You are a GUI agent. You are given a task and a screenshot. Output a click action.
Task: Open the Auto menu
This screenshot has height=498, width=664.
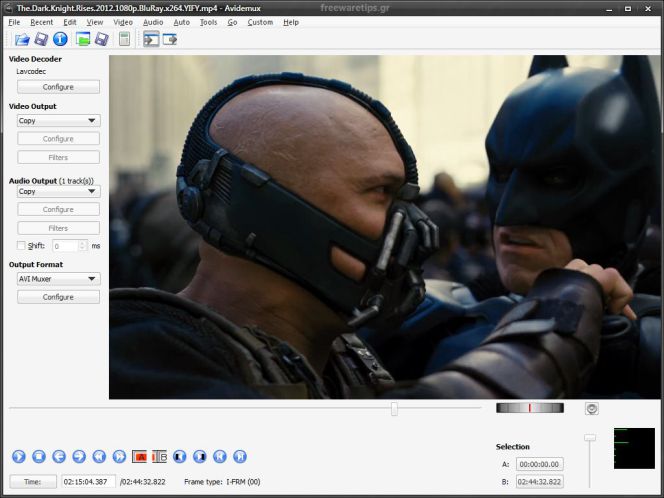(182, 22)
